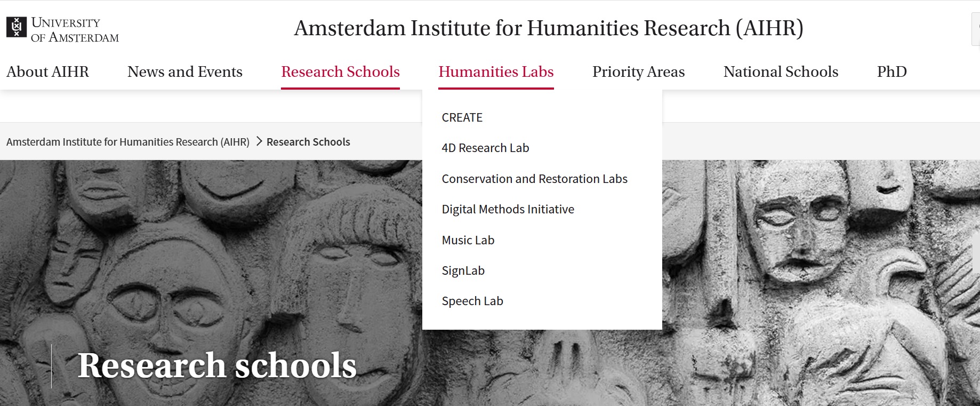Click the site title Amsterdam Institute for Humanities Research
The image size is (980, 406).
[548, 28]
